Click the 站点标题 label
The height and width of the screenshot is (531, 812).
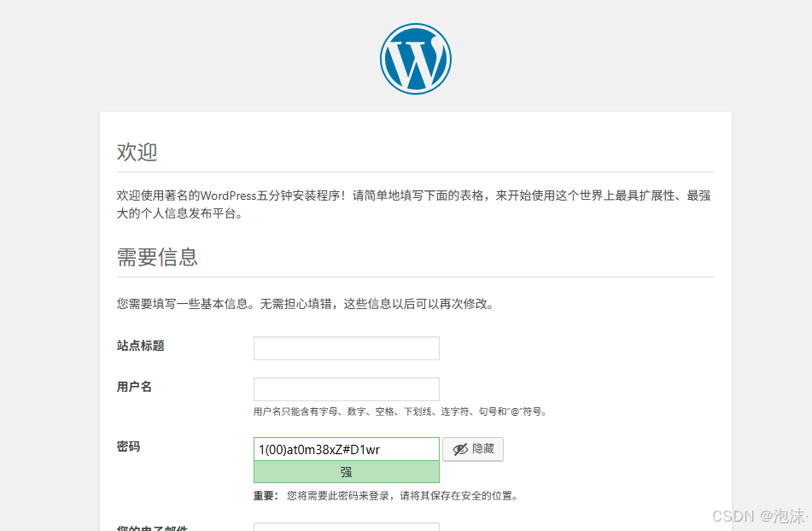(140, 346)
